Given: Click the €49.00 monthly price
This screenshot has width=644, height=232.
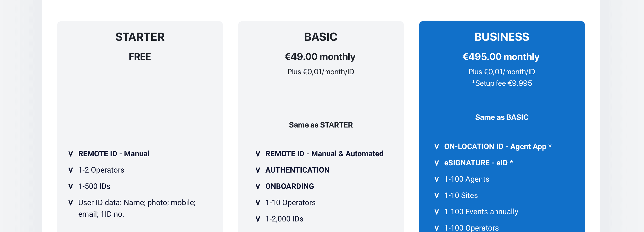Looking at the screenshot, I should tap(320, 57).
